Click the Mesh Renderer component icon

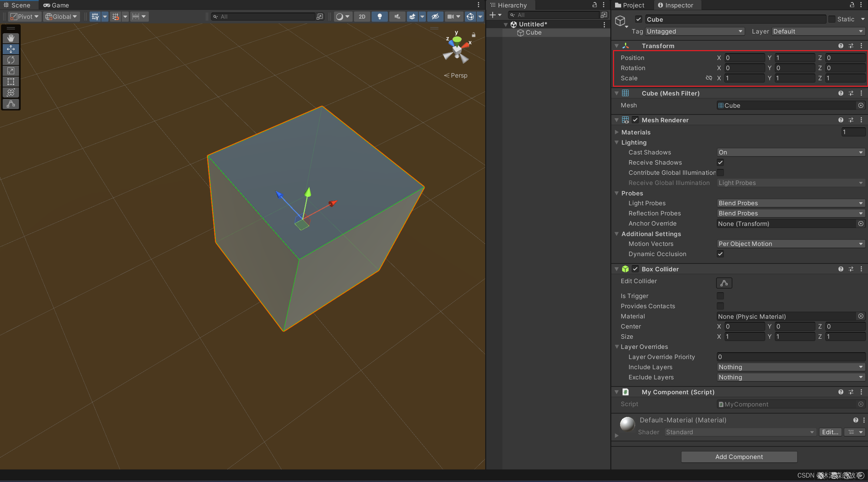click(x=625, y=120)
